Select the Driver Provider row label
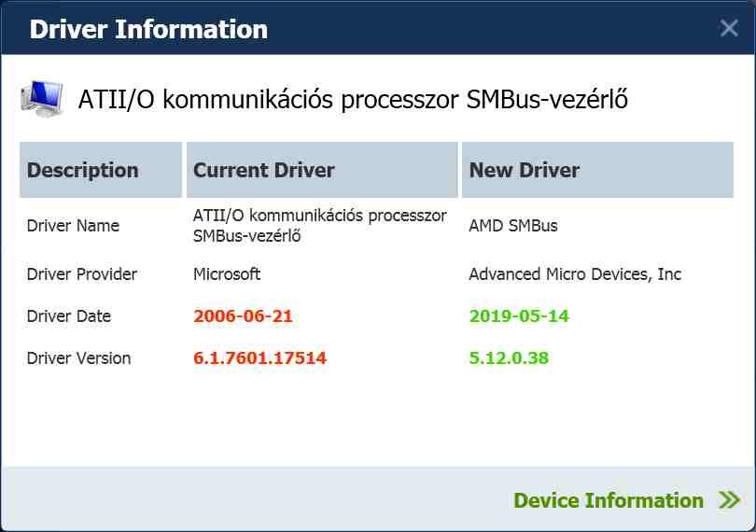This screenshot has height=532, width=756. 82,274
